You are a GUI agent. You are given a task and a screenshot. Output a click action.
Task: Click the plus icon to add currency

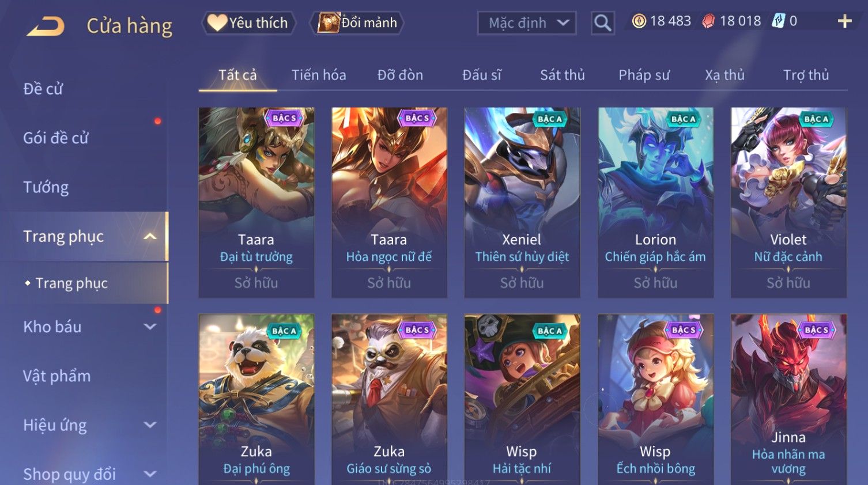[844, 21]
